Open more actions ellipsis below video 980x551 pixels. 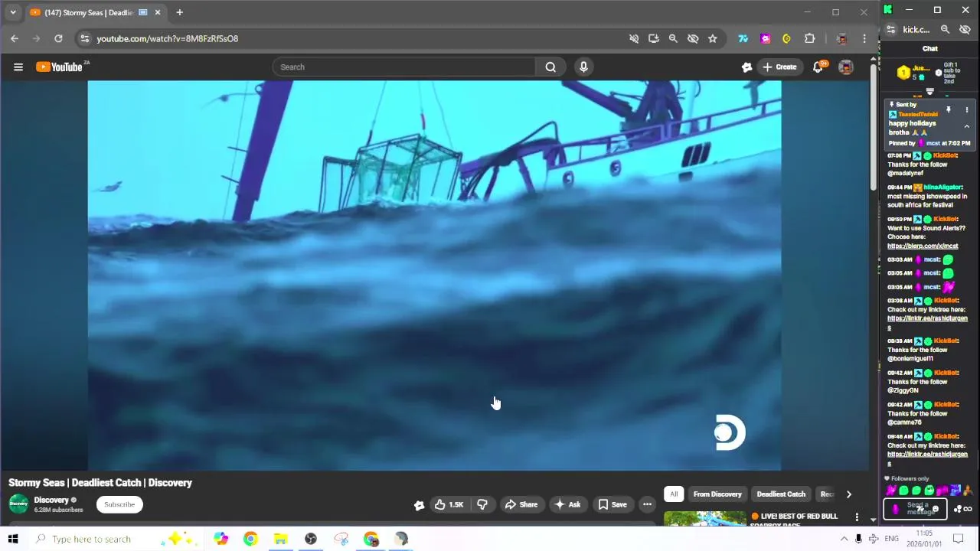click(x=647, y=504)
